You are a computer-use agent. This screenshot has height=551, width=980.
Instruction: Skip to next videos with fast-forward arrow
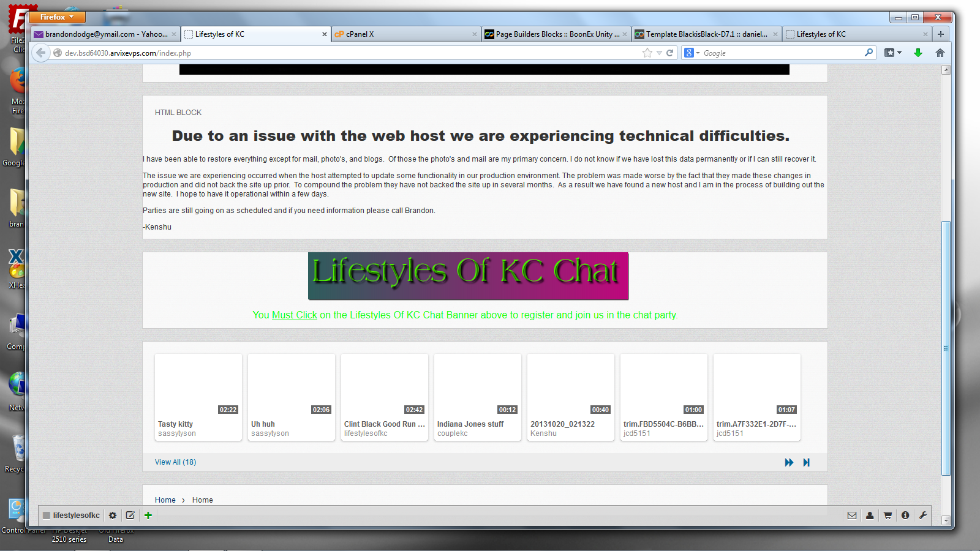[x=789, y=462]
